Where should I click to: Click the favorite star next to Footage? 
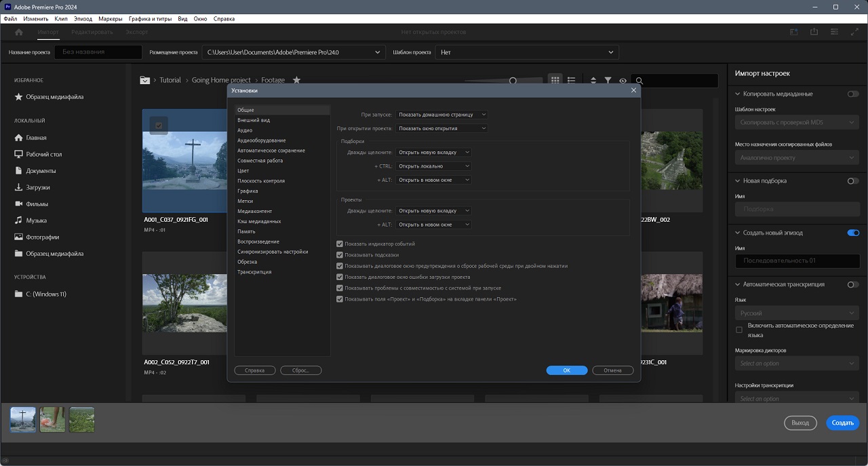click(x=296, y=80)
